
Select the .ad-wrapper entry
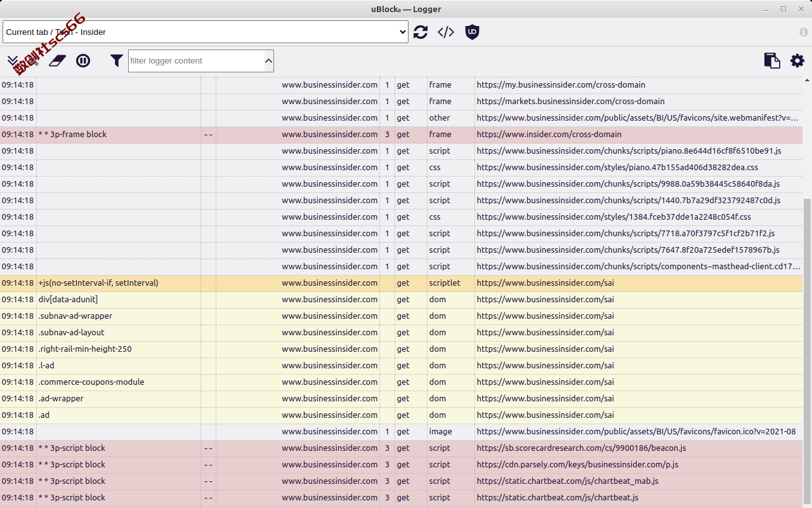[x=61, y=399]
